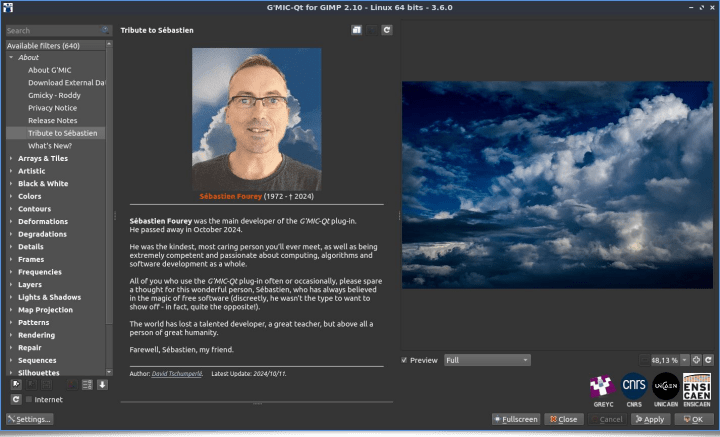The width and height of the screenshot is (720, 437).
Task: Expand the Layers category
Action: click(x=11, y=285)
